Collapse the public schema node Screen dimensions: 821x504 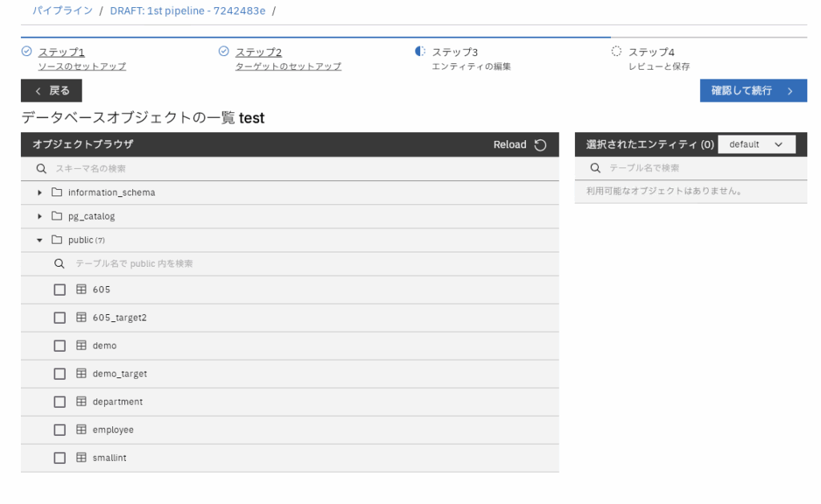click(40, 240)
